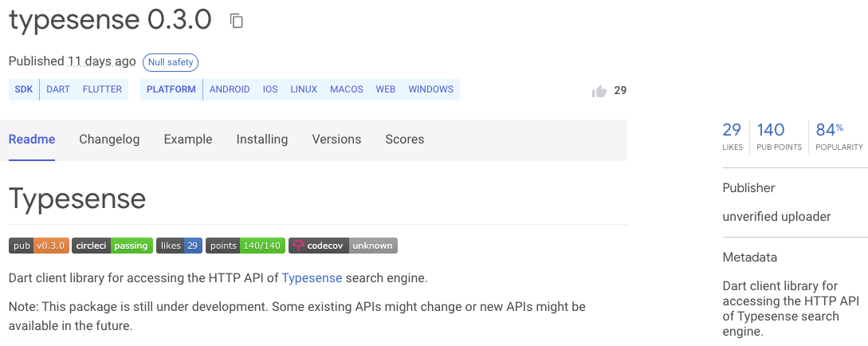Click the likes 29 badge
This screenshot has height=346, width=868.
(x=179, y=246)
